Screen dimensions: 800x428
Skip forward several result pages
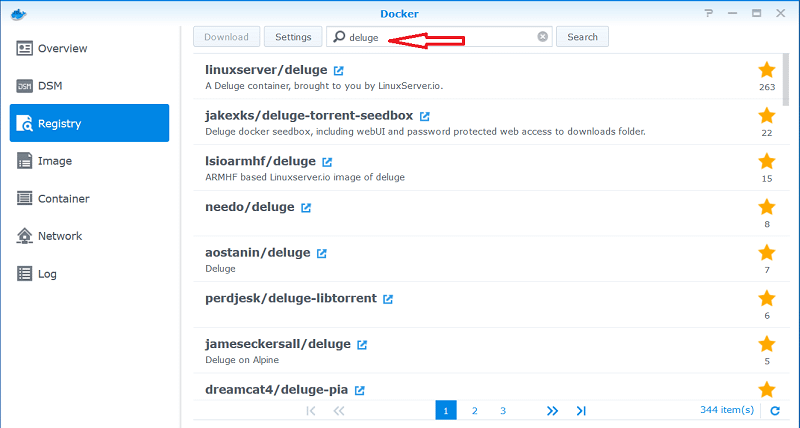point(552,411)
